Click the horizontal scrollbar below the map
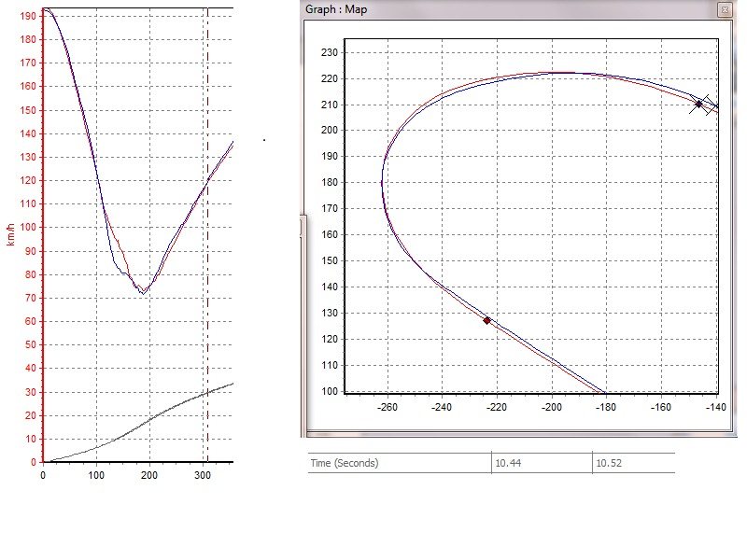Screen dimensions: 747x560 click(518, 434)
